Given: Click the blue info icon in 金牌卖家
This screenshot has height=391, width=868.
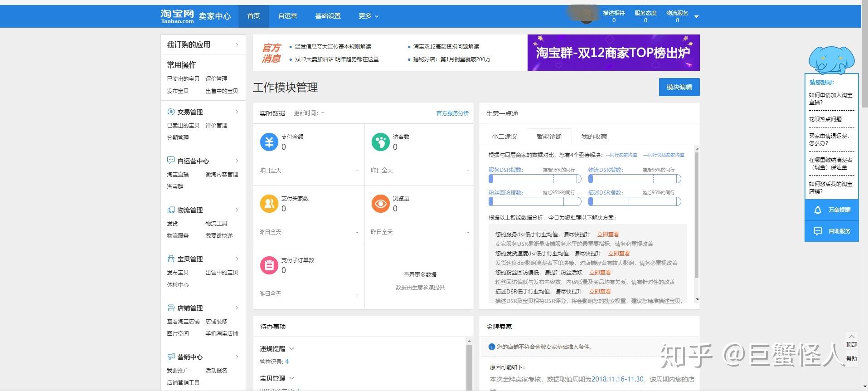Looking at the screenshot, I should tap(491, 347).
